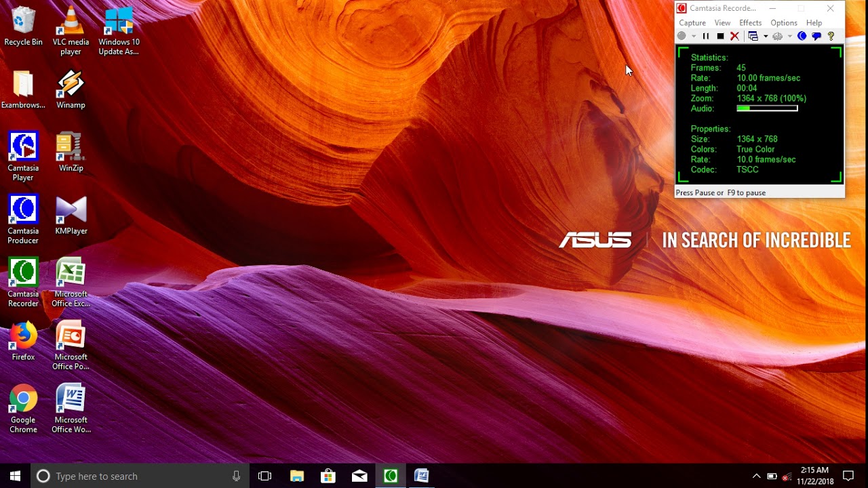Click the blue Camtasia crescent toolbar icon
Viewport: 868px width, 488px height.
(802, 36)
